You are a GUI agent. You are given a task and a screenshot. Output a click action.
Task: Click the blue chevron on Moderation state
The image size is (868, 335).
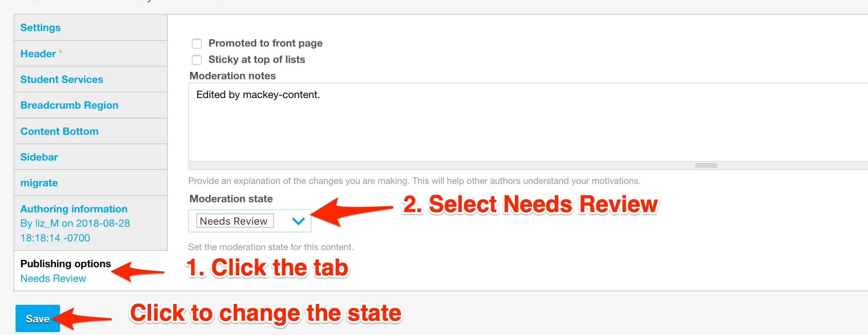[298, 221]
